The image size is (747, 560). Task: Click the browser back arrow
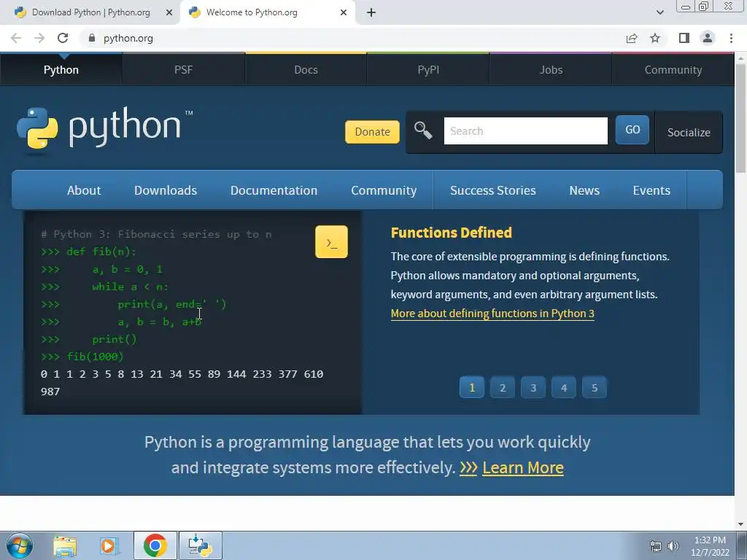tap(16, 38)
